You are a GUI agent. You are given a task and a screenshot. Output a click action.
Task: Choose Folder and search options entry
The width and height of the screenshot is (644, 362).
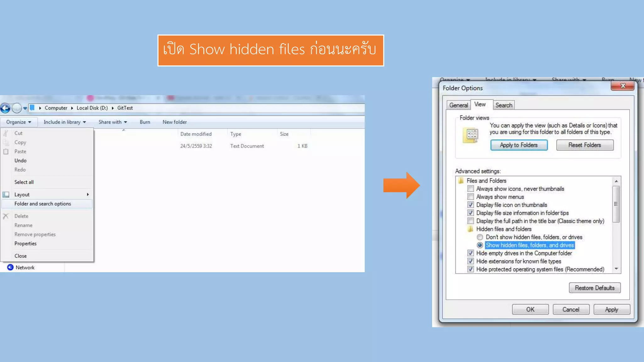43,204
